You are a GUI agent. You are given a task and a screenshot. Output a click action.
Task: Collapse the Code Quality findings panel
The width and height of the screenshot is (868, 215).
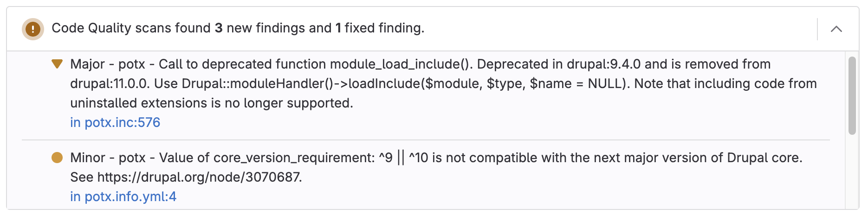point(836,29)
